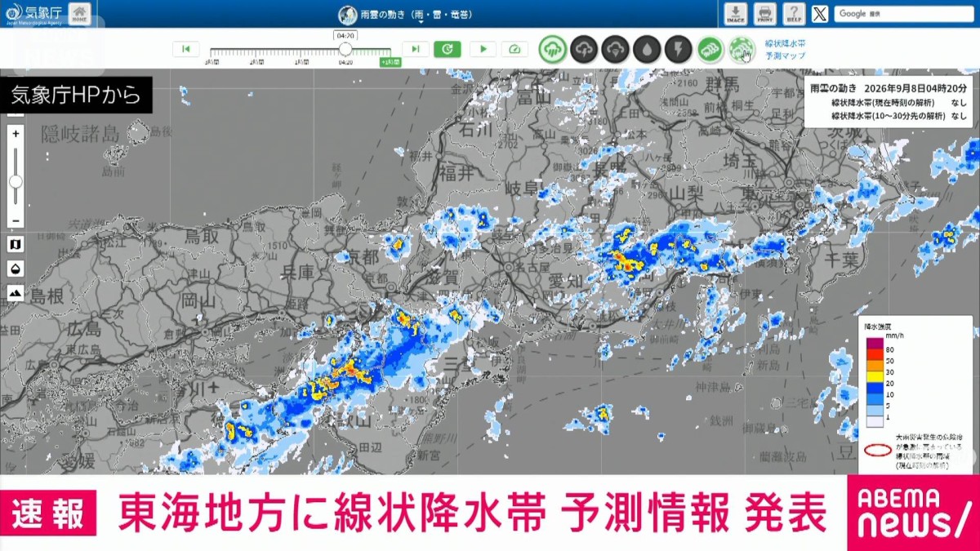The width and height of the screenshot is (980, 551).
Task: Click the 04:20 time slider handle
Action: [x=345, y=49]
